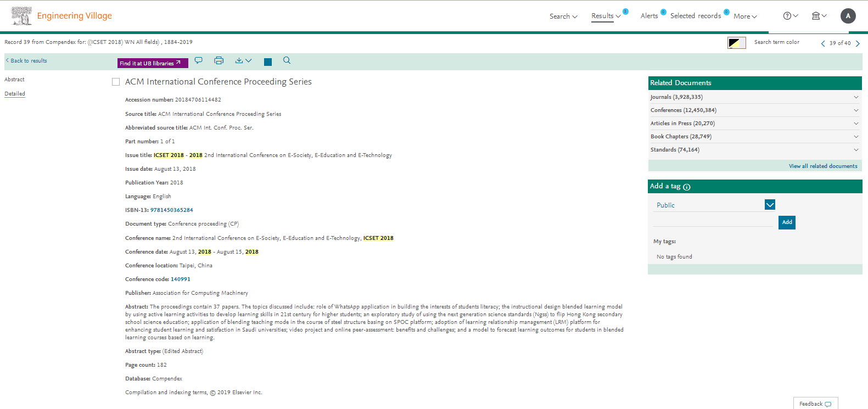Click the info icon beside Add a tag
868x409 pixels.
pos(687,187)
